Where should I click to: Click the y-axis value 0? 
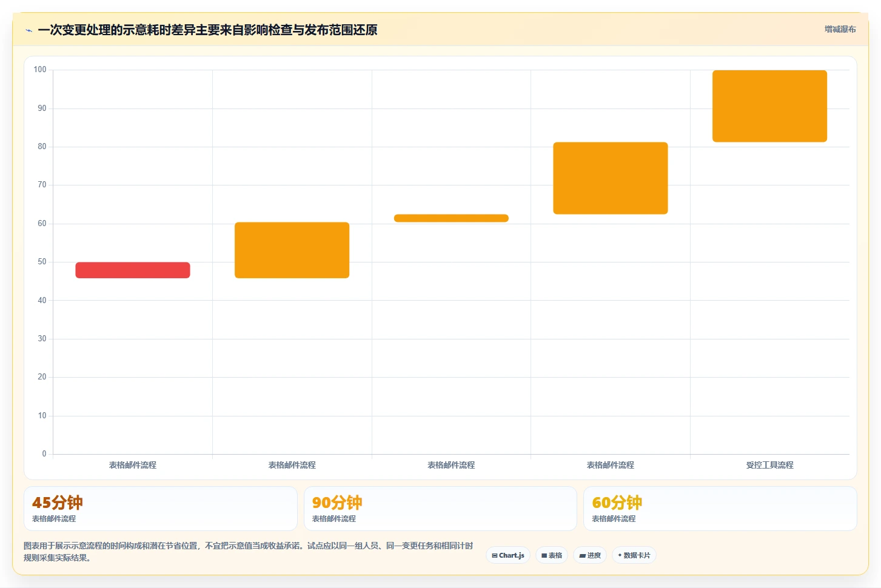(x=44, y=454)
